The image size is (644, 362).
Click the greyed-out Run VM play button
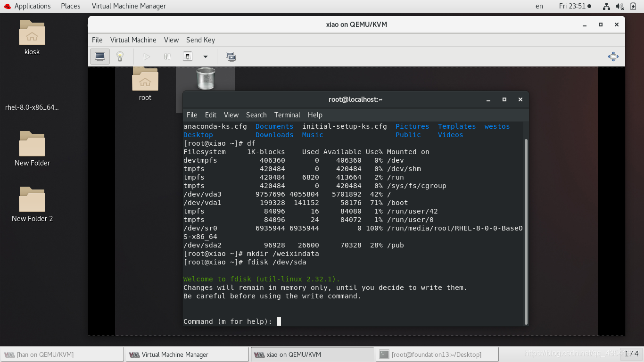tap(147, 57)
